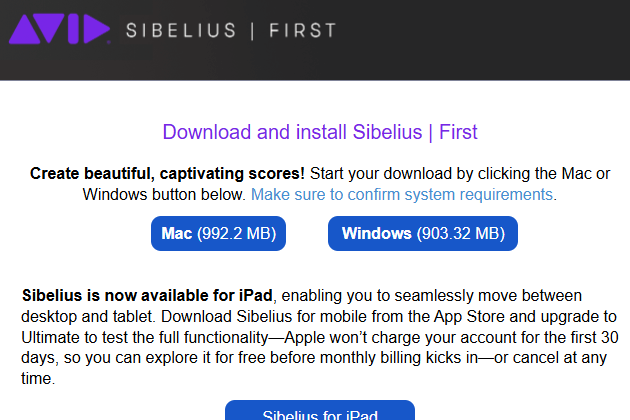Click the purple Avid logo
Viewport: 630px width, 420px height.
click(58, 30)
